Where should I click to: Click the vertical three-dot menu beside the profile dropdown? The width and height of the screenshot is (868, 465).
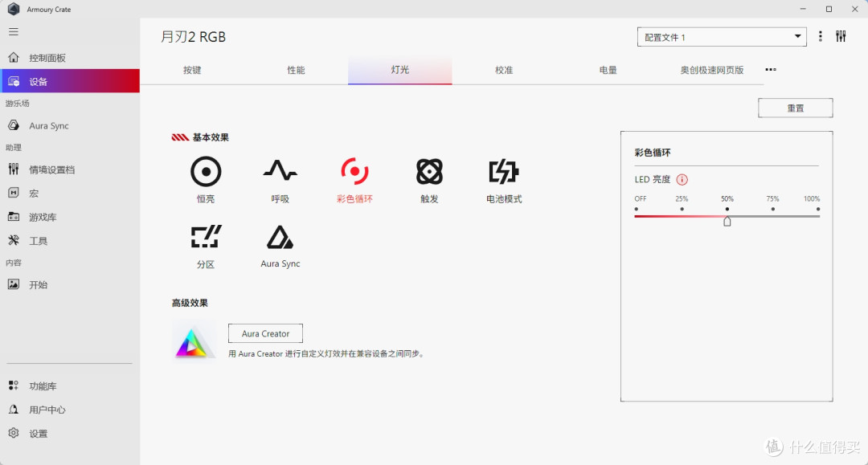pos(821,36)
